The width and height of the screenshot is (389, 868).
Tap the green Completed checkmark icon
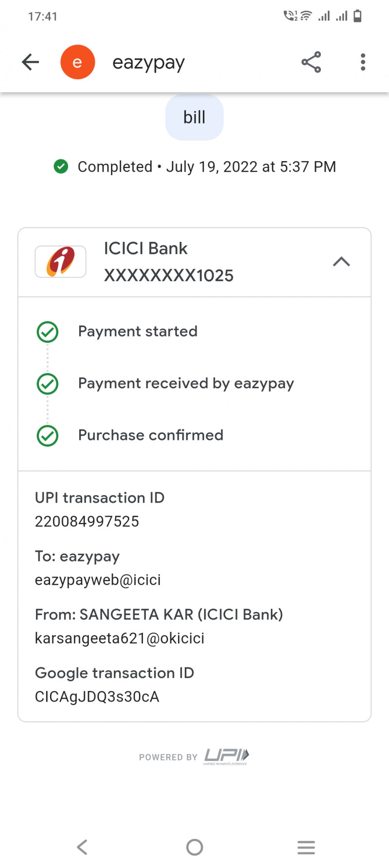[61, 166]
